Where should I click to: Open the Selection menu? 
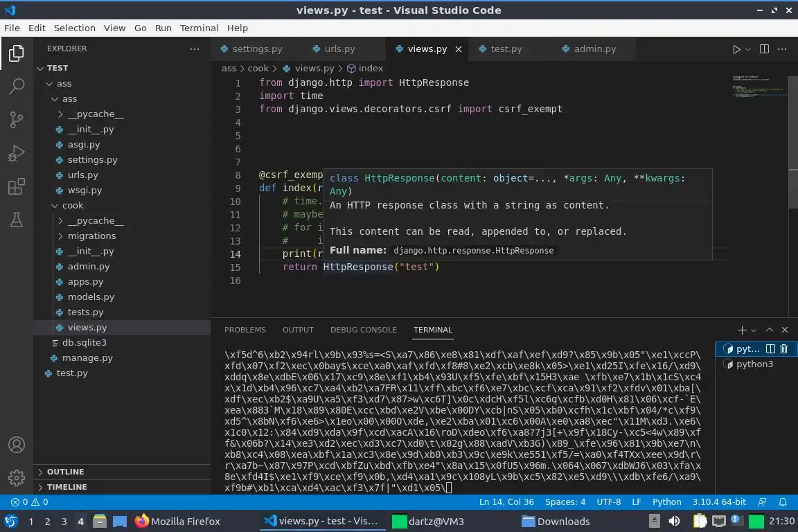[75, 28]
